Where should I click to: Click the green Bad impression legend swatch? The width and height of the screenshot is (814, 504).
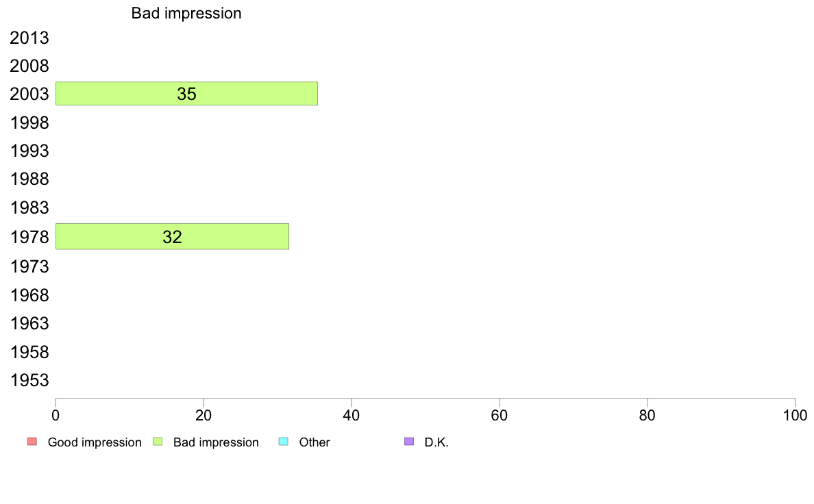(157, 442)
